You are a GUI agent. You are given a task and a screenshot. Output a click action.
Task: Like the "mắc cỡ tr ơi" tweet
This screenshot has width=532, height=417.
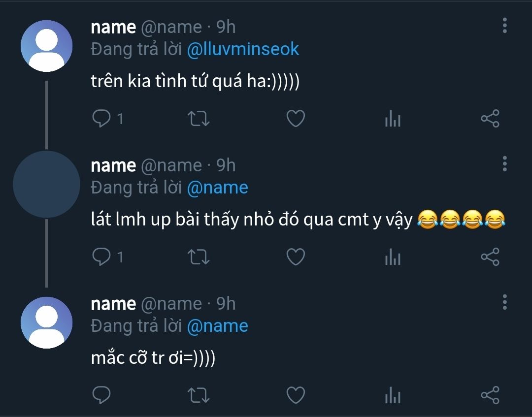[x=296, y=395]
